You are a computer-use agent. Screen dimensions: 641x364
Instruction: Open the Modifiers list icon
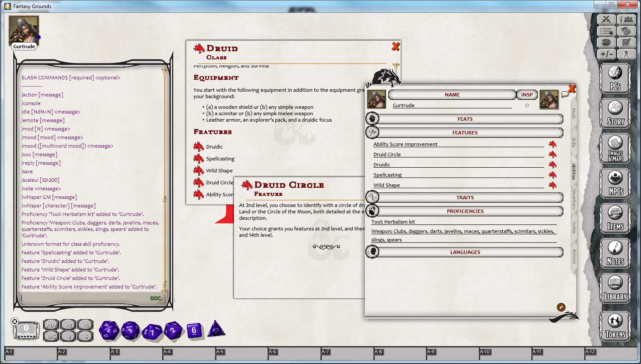(606, 31)
